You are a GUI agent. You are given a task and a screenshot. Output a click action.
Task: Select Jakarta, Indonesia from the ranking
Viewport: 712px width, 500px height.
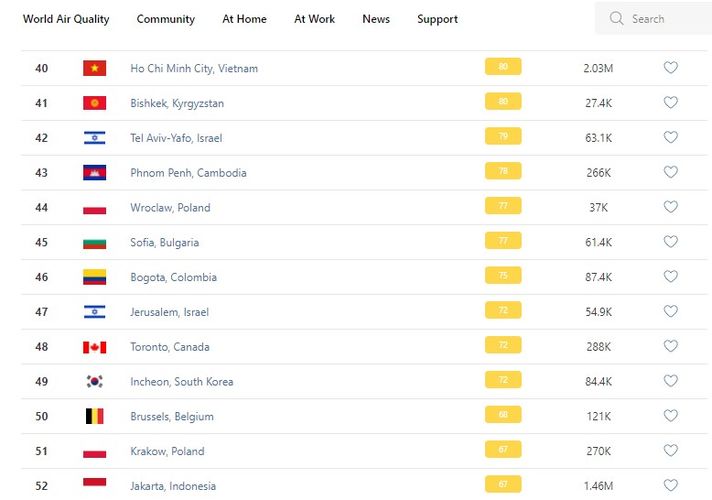coord(173,486)
